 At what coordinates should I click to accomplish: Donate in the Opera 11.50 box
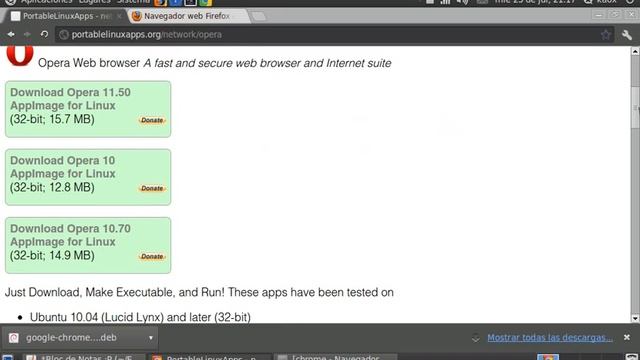pos(152,120)
